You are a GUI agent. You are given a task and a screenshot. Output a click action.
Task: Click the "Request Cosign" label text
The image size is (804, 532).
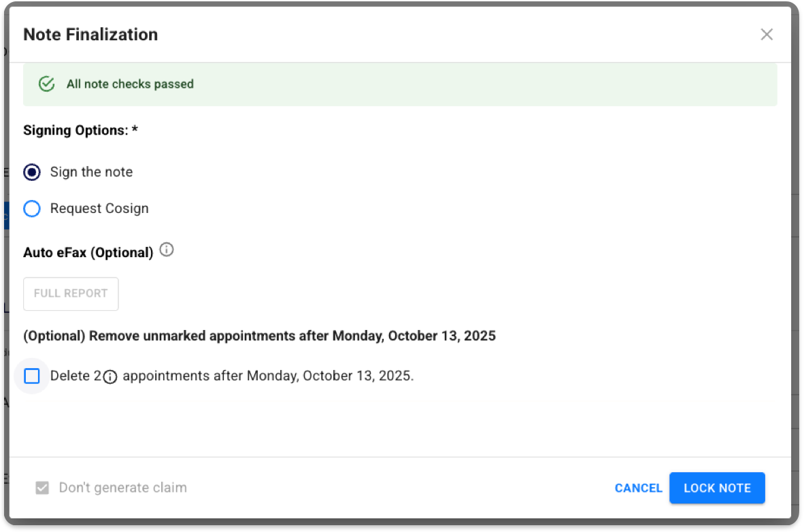tap(99, 209)
